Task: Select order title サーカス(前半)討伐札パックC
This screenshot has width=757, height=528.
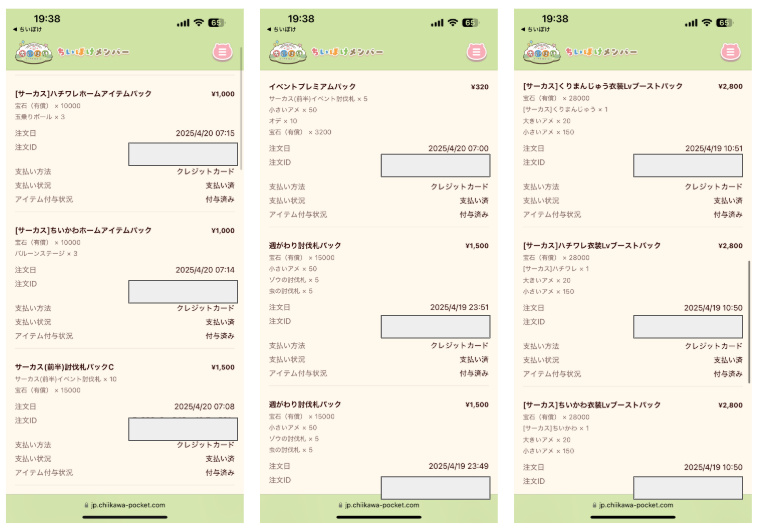Action: 64,367
